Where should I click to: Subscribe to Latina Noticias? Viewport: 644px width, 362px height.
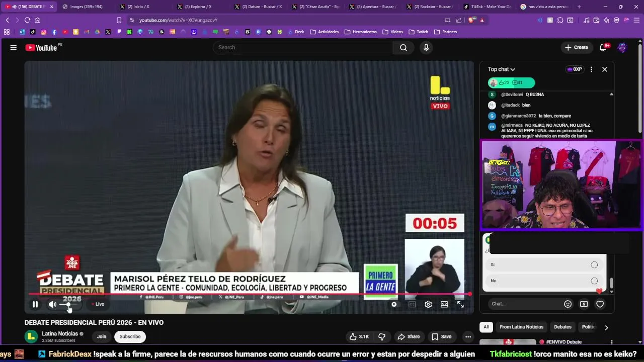[130, 336]
